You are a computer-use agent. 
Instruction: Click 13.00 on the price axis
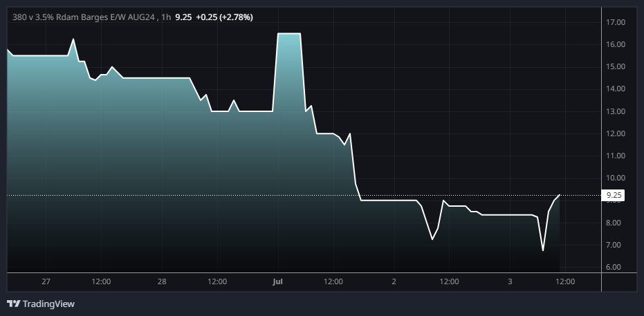click(616, 111)
